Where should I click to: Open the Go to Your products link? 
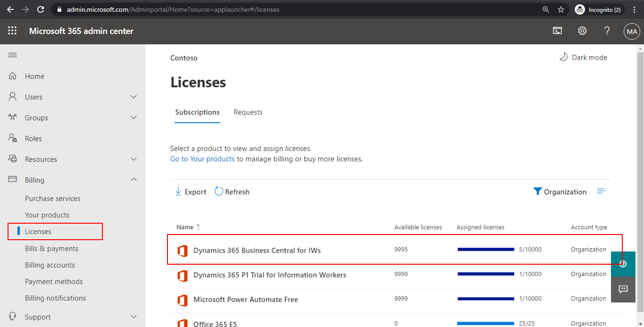pos(202,159)
